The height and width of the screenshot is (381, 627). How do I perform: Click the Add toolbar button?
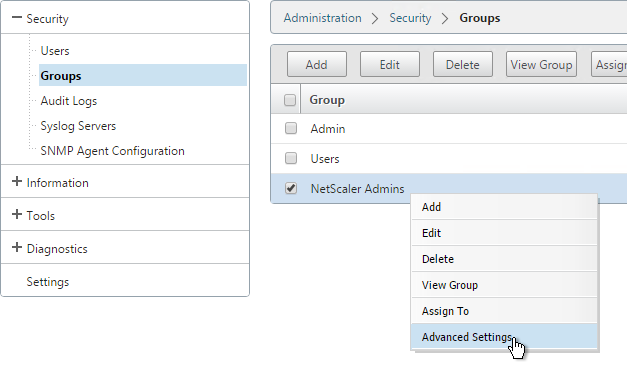(x=317, y=64)
